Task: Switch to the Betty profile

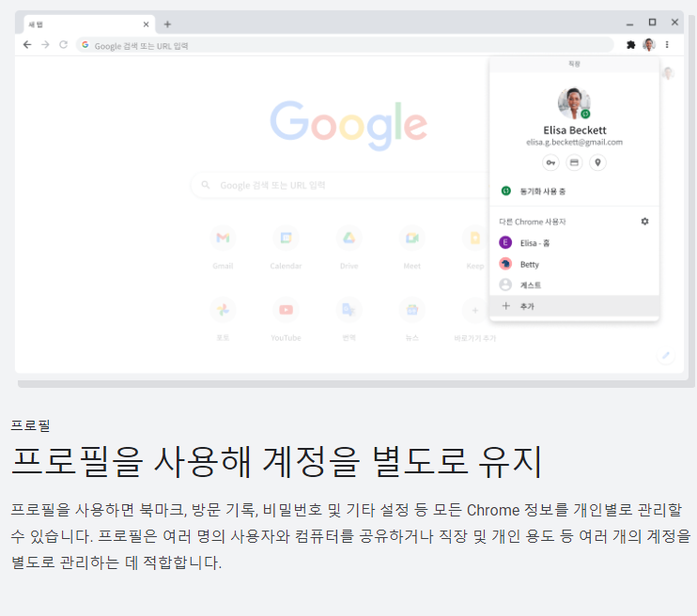Action: click(x=574, y=265)
